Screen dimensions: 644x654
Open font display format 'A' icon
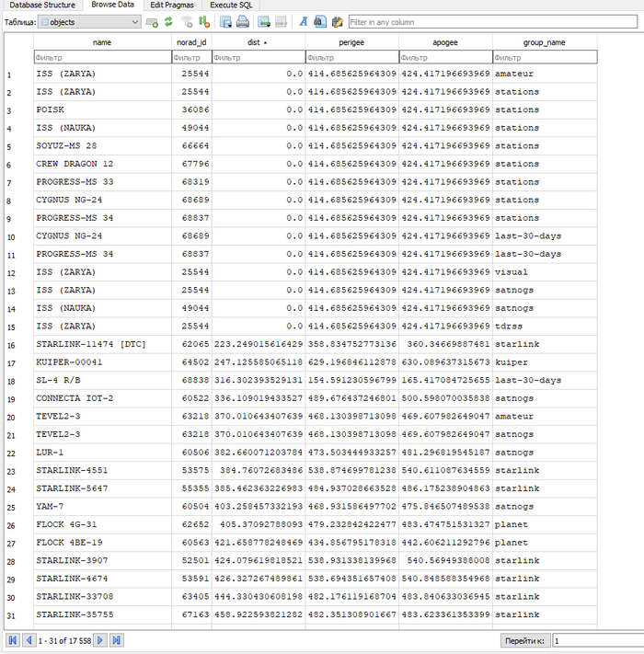tap(304, 22)
